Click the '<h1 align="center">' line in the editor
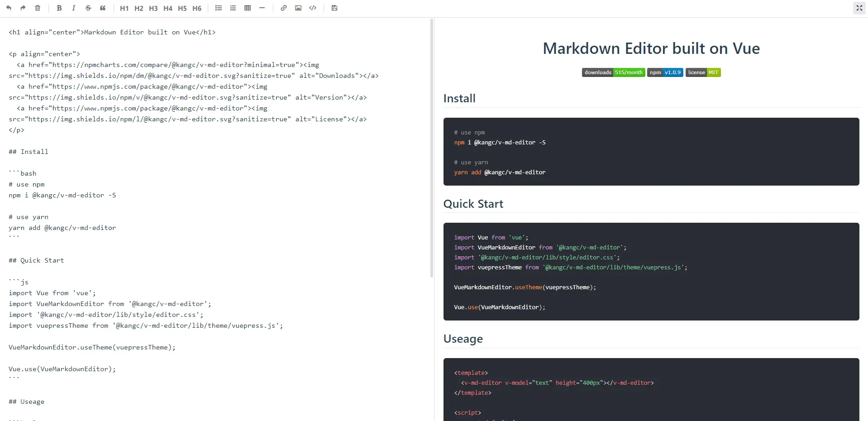Image resolution: width=868 pixels, height=421 pixels. [x=112, y=32]
